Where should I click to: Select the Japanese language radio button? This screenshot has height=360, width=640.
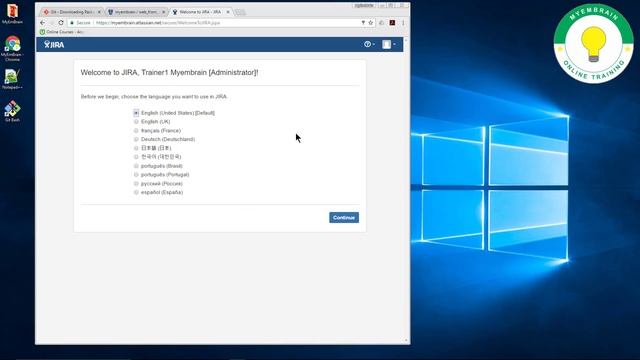(136, 148)
